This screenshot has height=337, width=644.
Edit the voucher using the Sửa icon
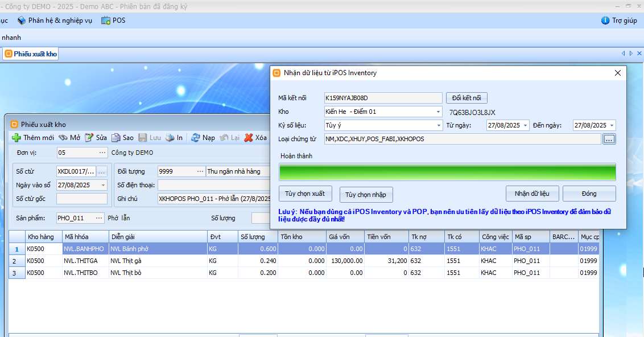(89, 138)
